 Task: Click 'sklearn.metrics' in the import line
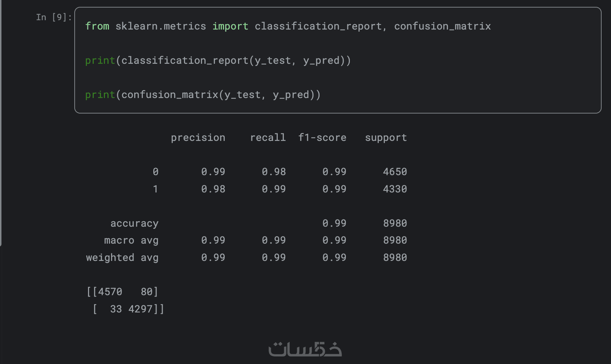click(161, 26)
